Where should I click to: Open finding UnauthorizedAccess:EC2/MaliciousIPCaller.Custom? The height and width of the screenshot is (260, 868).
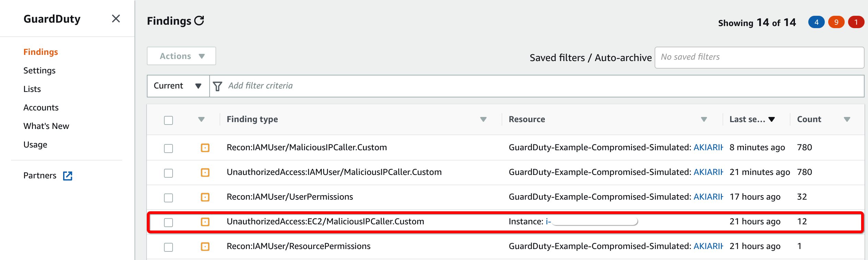pos(325,221)
